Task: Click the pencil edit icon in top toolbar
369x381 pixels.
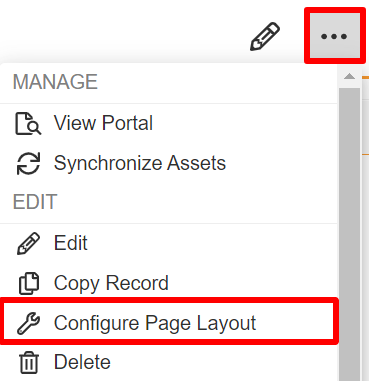Action: (265, 36)
